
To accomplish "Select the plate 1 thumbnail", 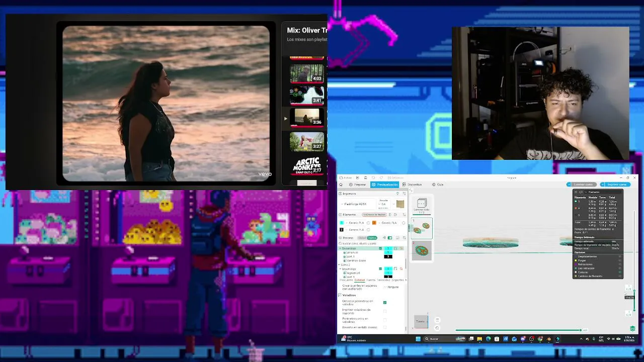I will point(422,229).
